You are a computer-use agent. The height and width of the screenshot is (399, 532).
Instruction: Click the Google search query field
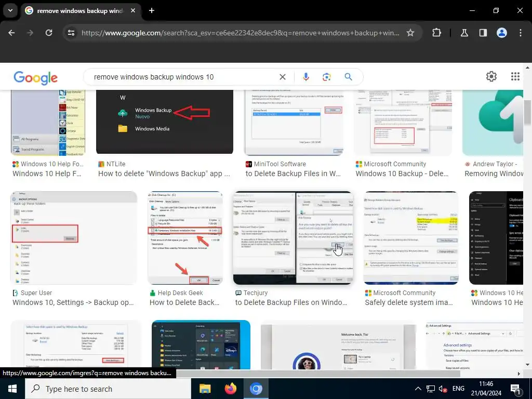[x=183, y=77]
